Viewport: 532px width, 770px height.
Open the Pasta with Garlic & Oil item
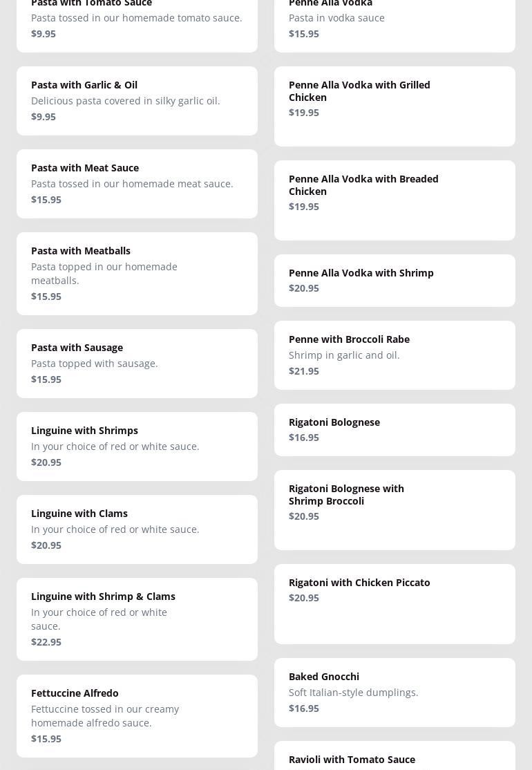(137, 101)
